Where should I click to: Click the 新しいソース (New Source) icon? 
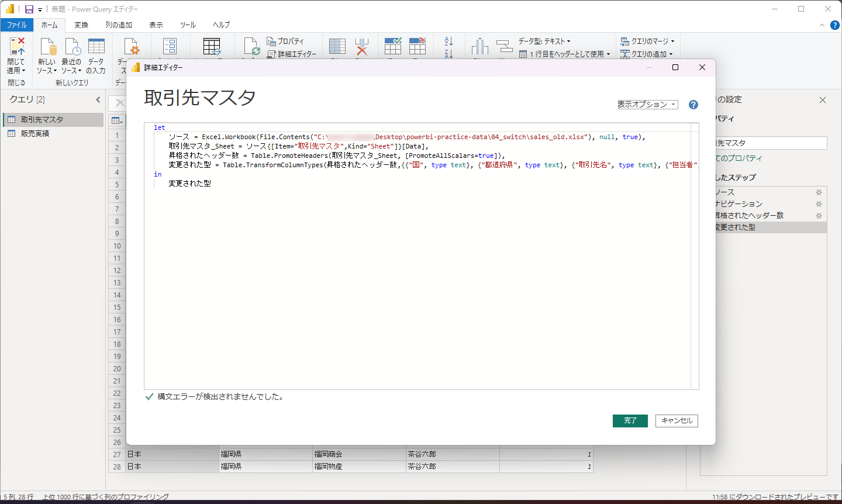pos(47,46)
